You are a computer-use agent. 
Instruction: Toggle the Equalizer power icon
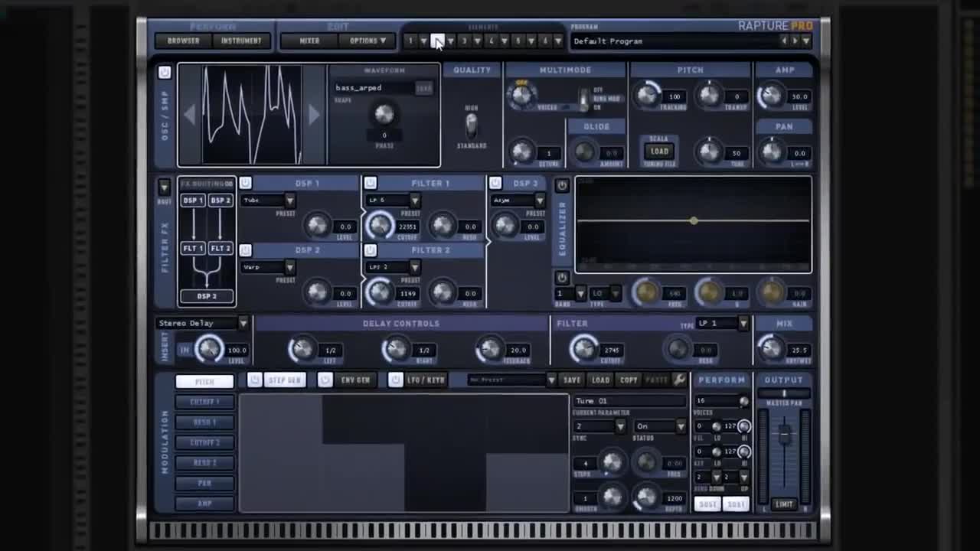click(562, 185)
